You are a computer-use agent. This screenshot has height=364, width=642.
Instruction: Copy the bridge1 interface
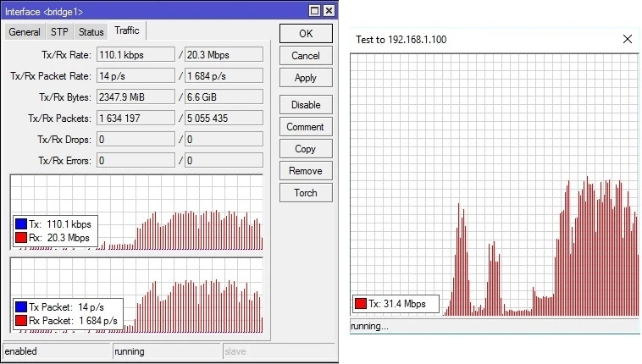pos(305,149)
